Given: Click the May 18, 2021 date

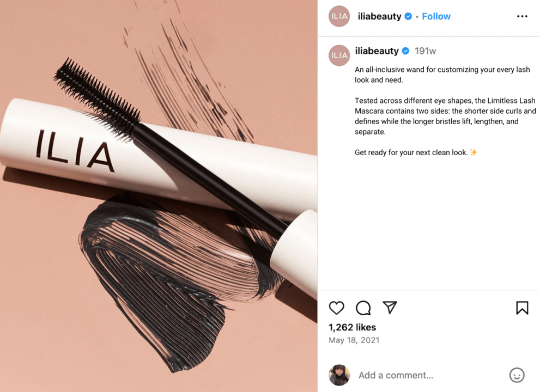Looking at the screenshot, I should coord(354,340).
